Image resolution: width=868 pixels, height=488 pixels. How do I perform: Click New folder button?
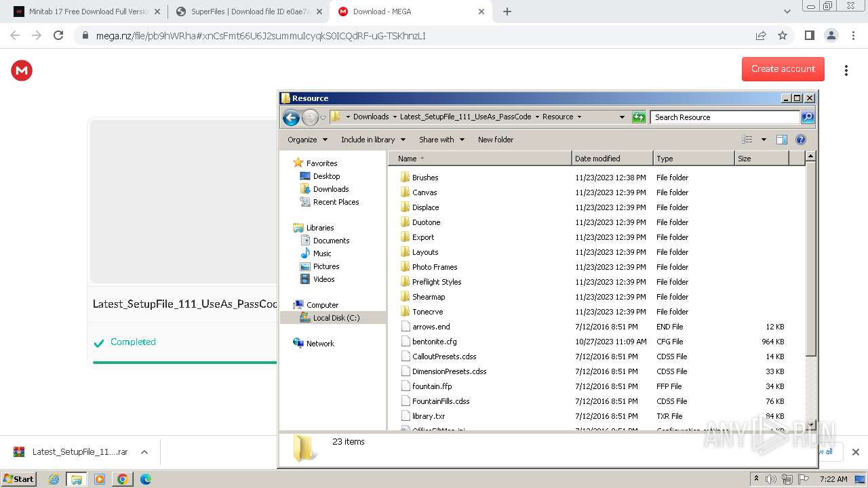[496, 140]
